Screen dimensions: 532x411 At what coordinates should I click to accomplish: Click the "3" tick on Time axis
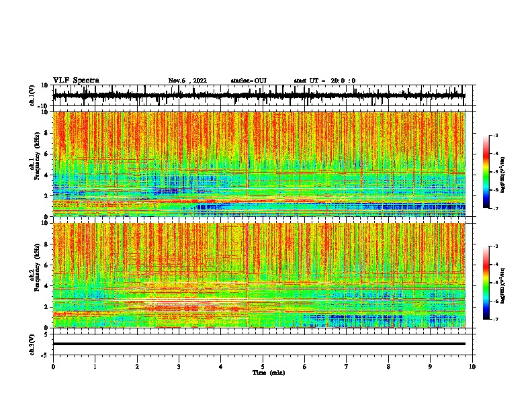click(x=179, y=367)
